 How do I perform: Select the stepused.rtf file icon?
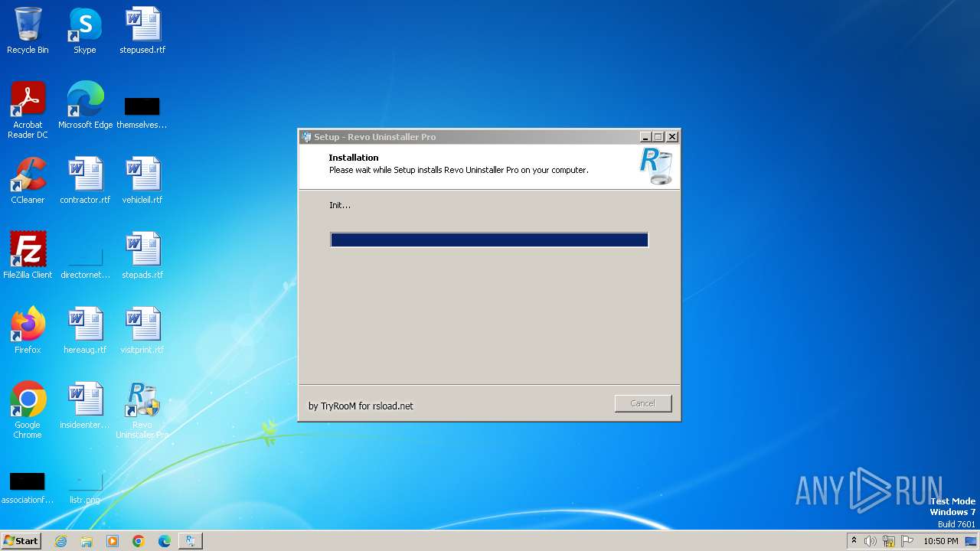tap(142, 31)
